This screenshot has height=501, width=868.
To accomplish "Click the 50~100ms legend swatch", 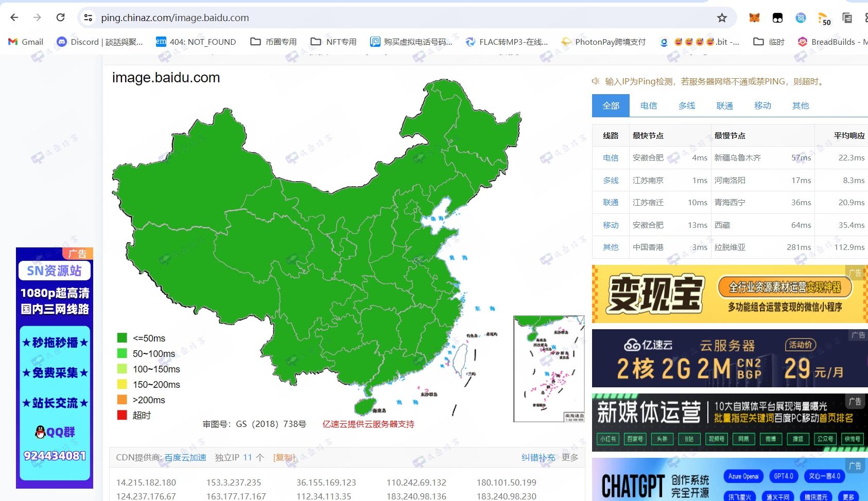I will [x=122, y=353].
